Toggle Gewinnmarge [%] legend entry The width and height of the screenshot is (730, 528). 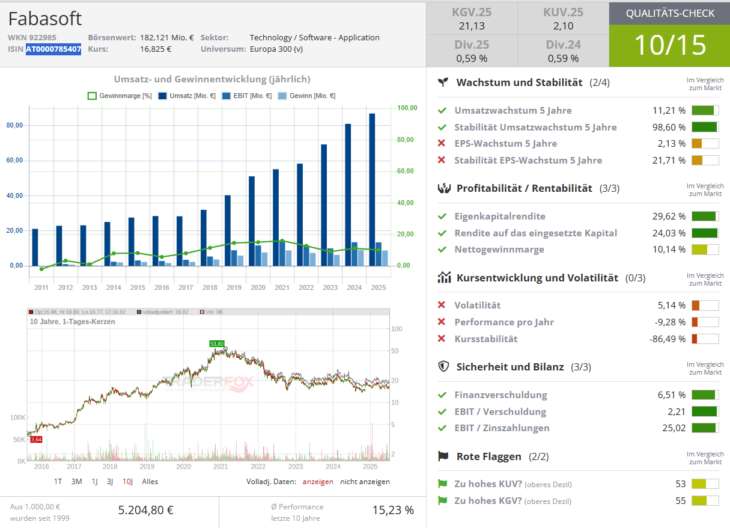pyautogui.click(x=120, y=96)
